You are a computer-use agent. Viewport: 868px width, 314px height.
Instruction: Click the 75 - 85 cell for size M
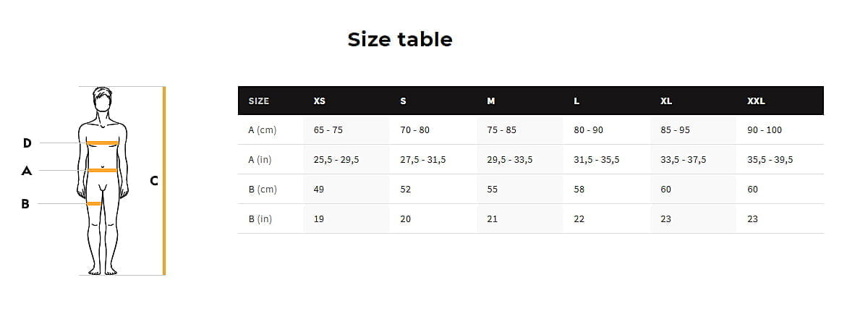(x=502, y=130)
